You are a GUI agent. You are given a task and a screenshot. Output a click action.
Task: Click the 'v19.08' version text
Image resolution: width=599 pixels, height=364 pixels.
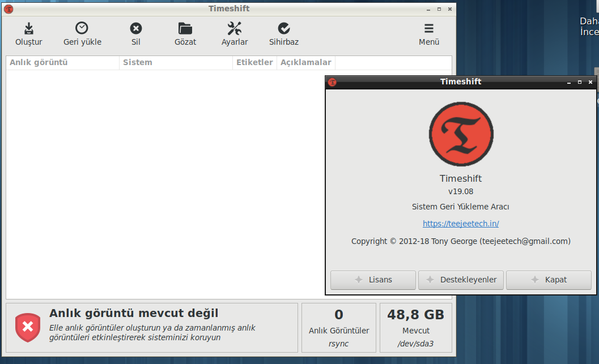(x=461, y=191)
